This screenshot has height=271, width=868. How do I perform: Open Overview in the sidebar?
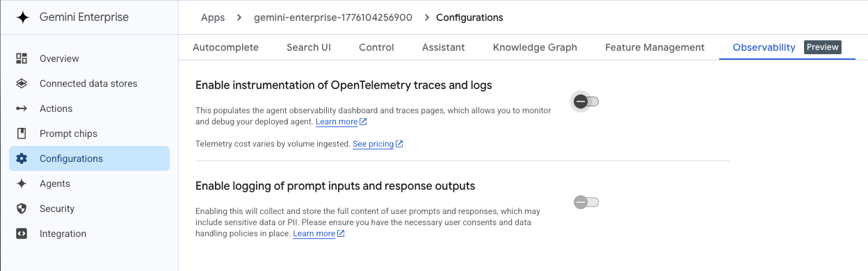pos(89,58)
